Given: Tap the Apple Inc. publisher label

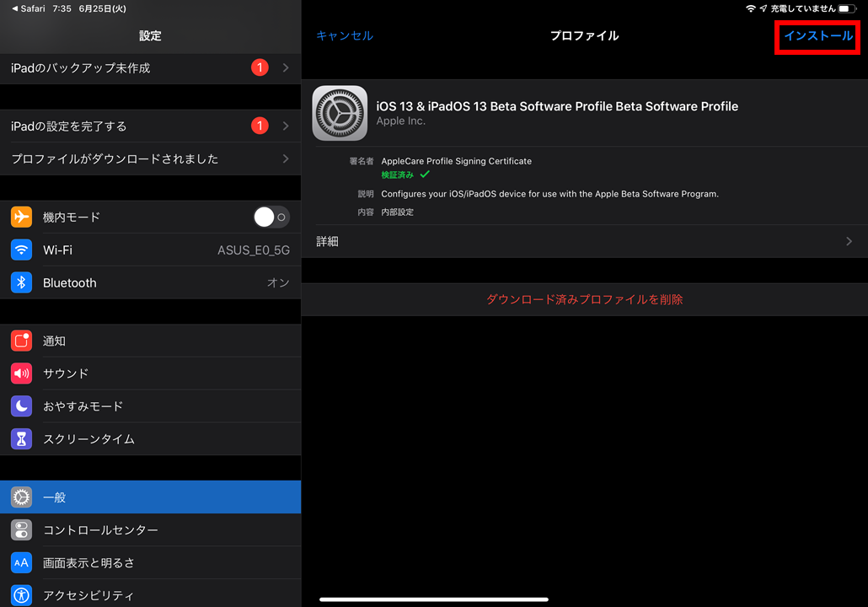Looking at the screenshot, I should coord(401,121).
